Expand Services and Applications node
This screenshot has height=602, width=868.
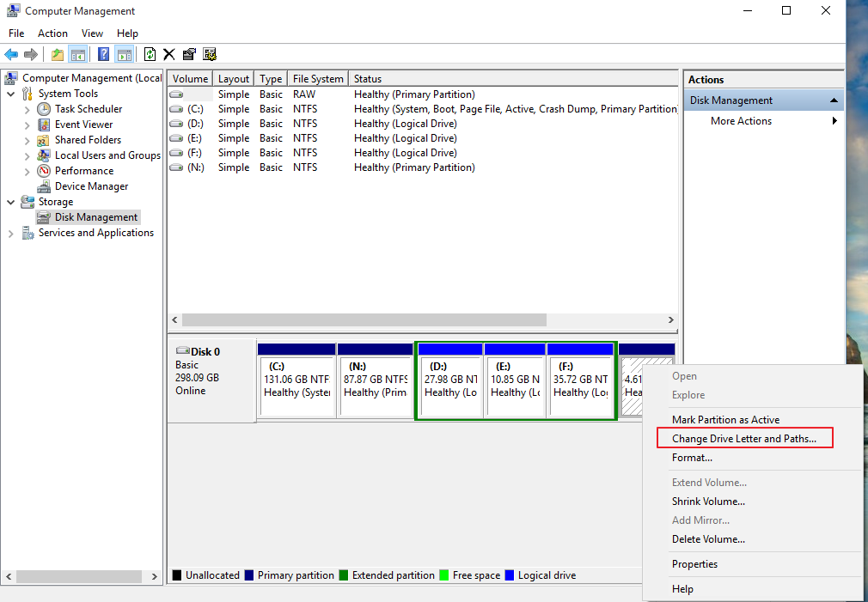click(x=10, y=234)
